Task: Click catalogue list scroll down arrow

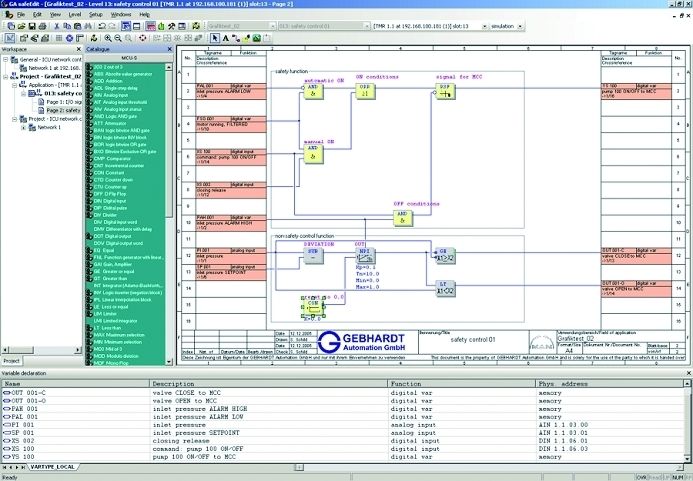Action: pos(169,362)
